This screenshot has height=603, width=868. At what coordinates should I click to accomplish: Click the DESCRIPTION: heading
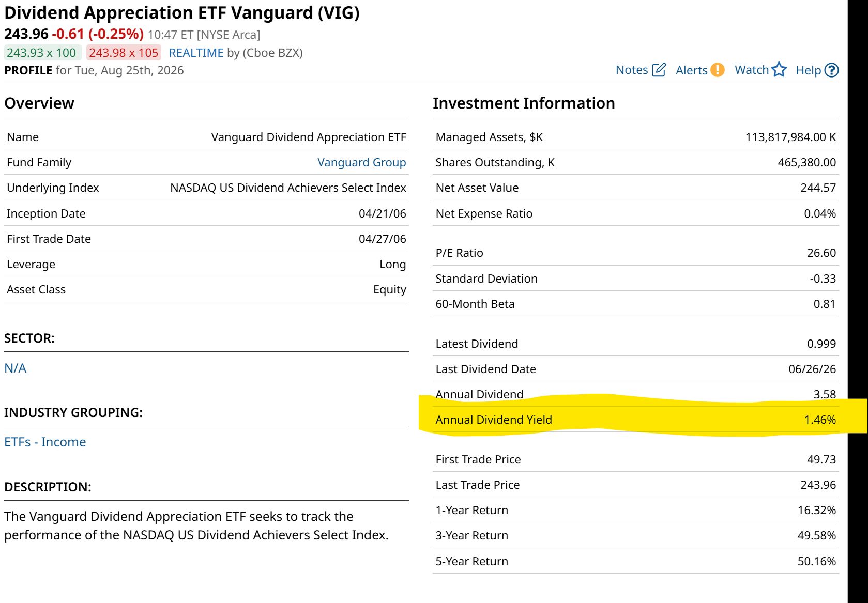[x=48, y=487]
